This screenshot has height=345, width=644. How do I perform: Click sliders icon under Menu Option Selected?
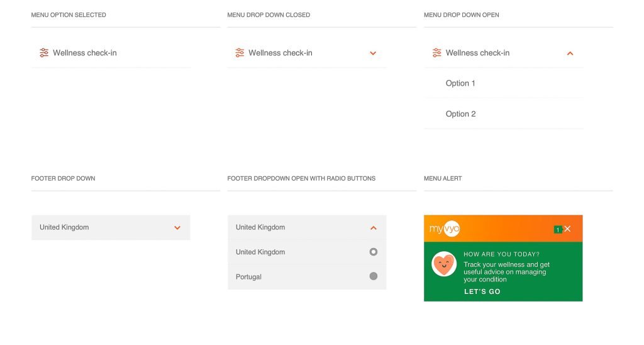[43, 53]
